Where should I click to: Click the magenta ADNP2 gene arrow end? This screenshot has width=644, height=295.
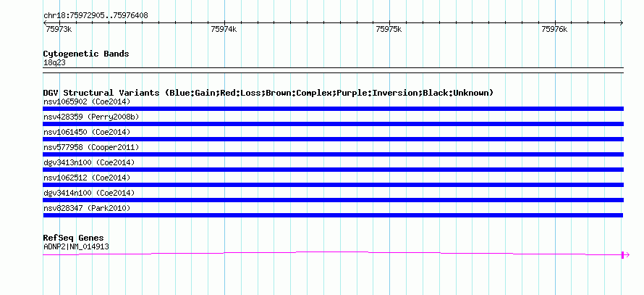625,255
